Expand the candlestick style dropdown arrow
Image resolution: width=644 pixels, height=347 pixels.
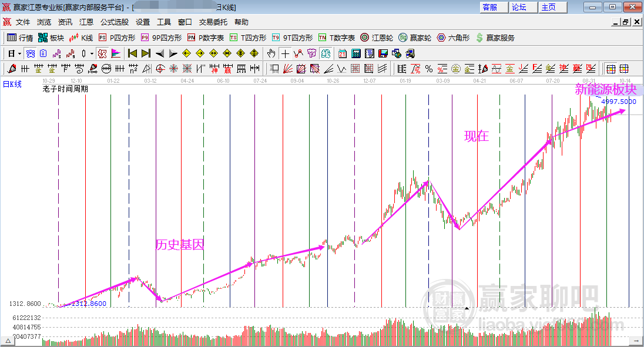tap(92, 54)
